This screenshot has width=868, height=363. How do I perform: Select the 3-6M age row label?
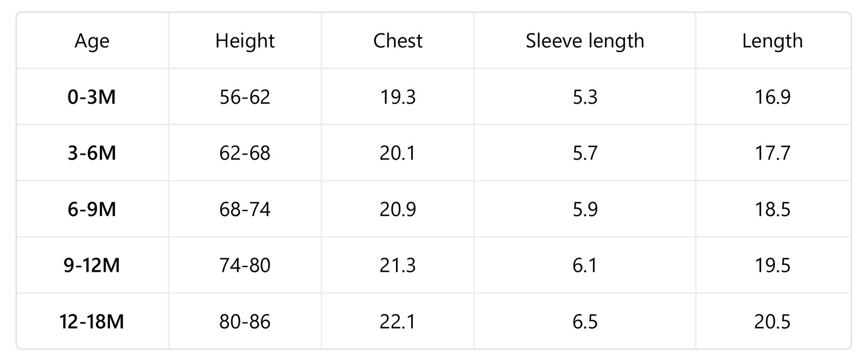[92, 153]
